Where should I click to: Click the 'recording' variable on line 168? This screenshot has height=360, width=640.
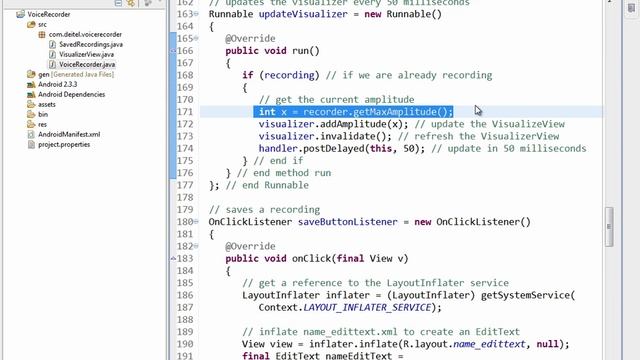tap(289, 76)
